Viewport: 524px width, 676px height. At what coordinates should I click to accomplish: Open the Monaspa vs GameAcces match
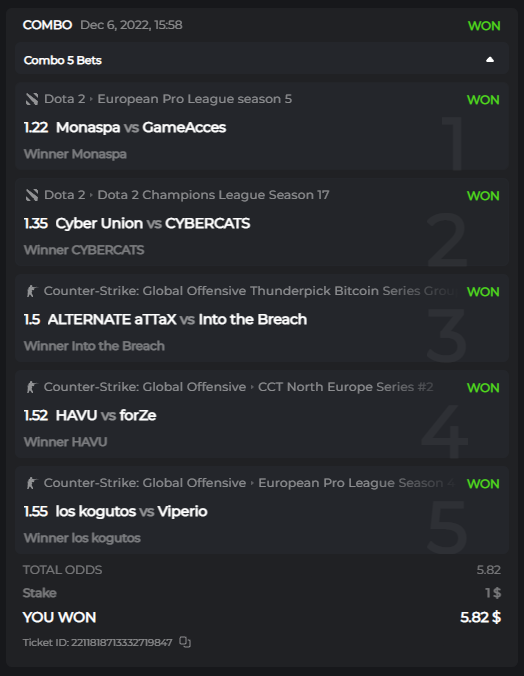141,128
